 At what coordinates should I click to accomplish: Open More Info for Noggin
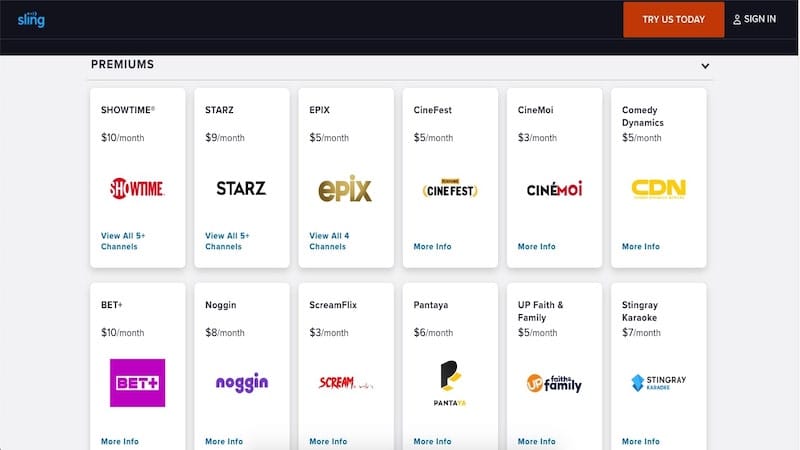click(223, 441)
